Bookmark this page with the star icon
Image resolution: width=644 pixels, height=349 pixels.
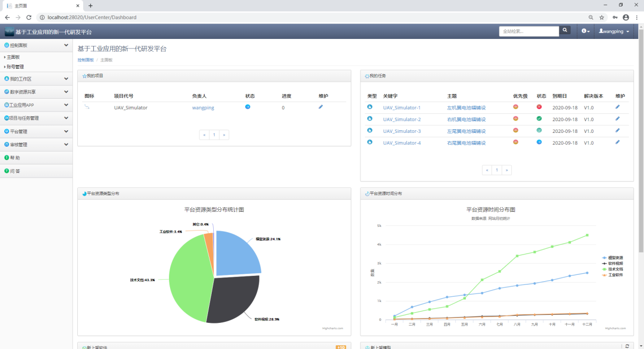coord(602,17)
